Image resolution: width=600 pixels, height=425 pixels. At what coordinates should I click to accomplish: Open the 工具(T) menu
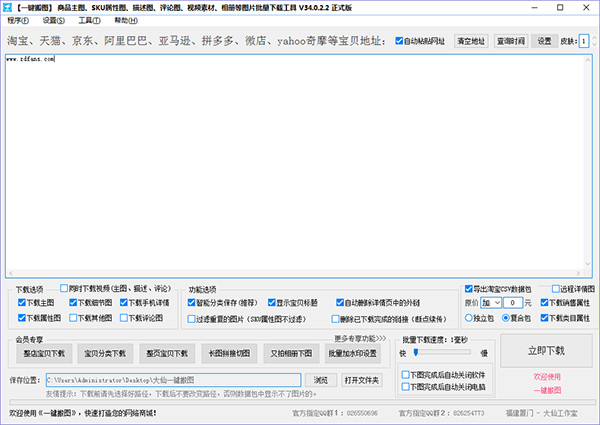(88, 20)
